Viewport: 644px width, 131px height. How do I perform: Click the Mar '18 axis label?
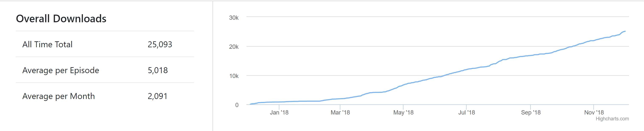340,113
